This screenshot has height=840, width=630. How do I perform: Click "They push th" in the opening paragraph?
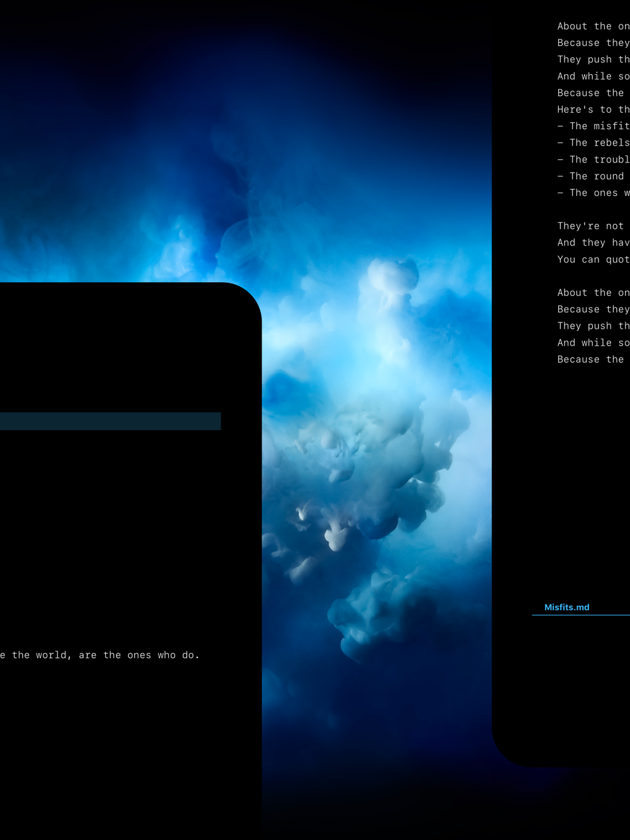tap(593, 59)
